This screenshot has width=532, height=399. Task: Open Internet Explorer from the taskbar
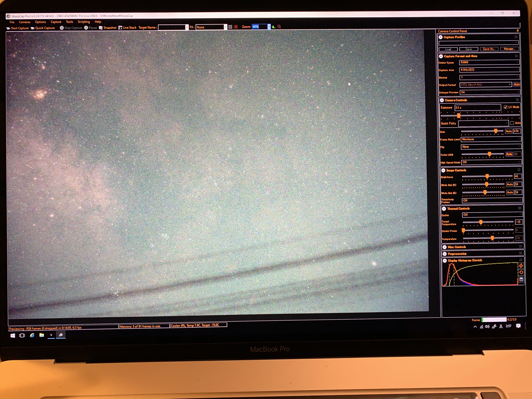32,335
